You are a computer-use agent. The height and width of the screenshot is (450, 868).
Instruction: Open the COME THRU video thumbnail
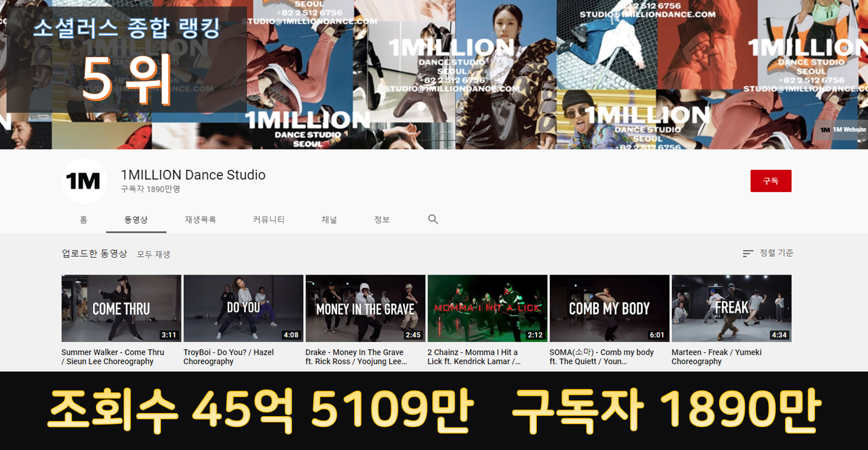click(x=122, y=308)
